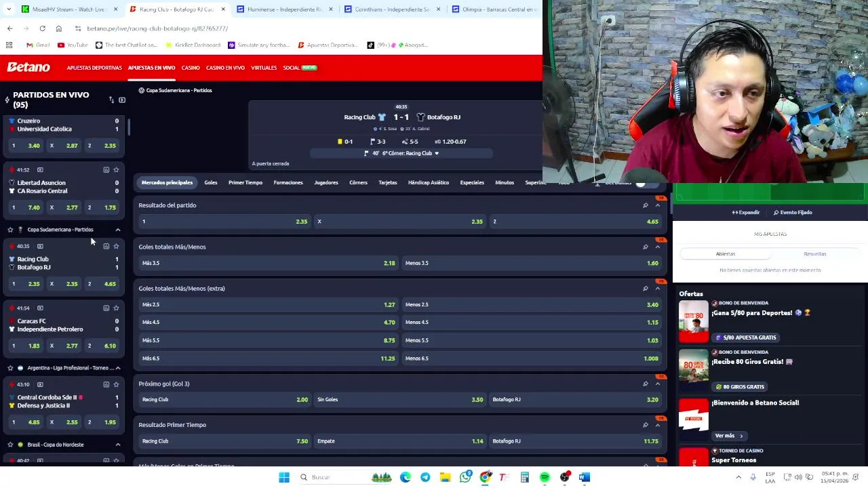Switch to the Goles tab
Screen dimensions: 868x488
pyautogui.click(x=211, y=182)
